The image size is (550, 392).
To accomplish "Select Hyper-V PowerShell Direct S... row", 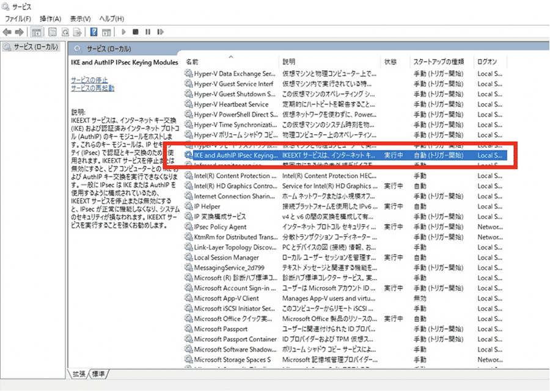I will pyautogui.click(x=346, y=114).
